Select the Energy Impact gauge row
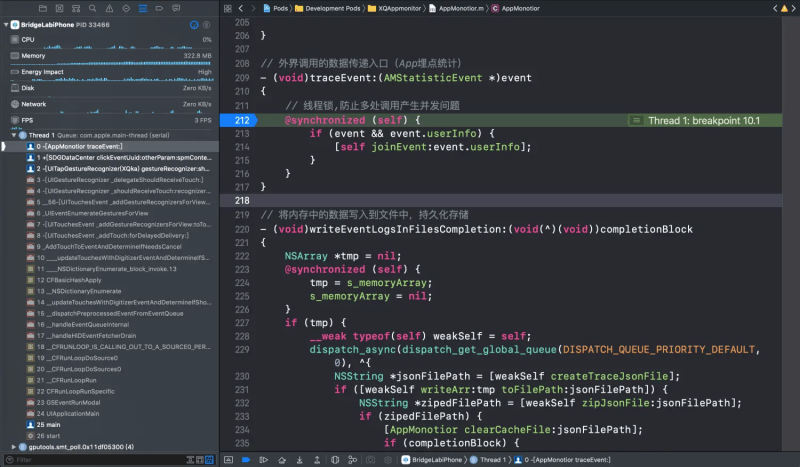The width and height of the screenshot is (800, 467). pyautogui.click(x=44, y=71)
